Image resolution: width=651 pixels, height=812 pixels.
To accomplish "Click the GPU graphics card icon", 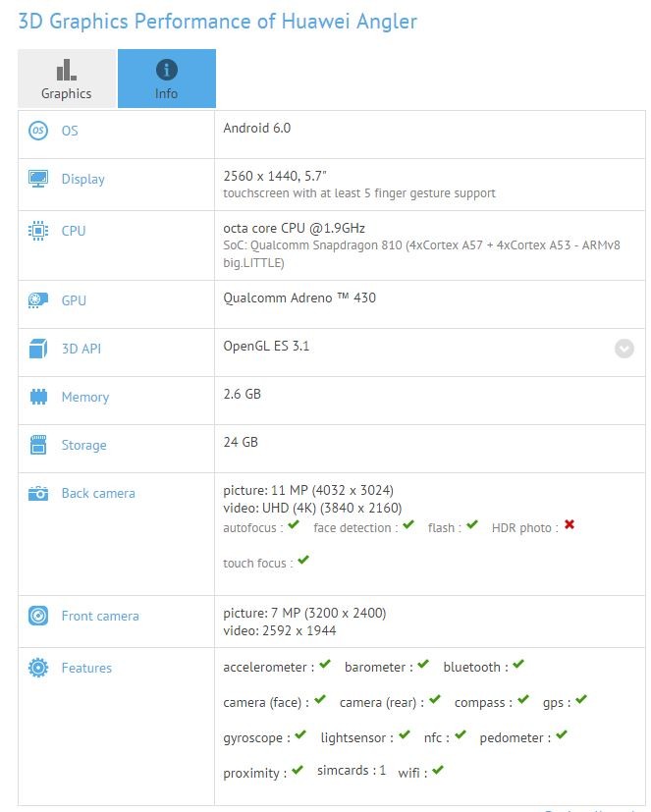I will point(38,299).
